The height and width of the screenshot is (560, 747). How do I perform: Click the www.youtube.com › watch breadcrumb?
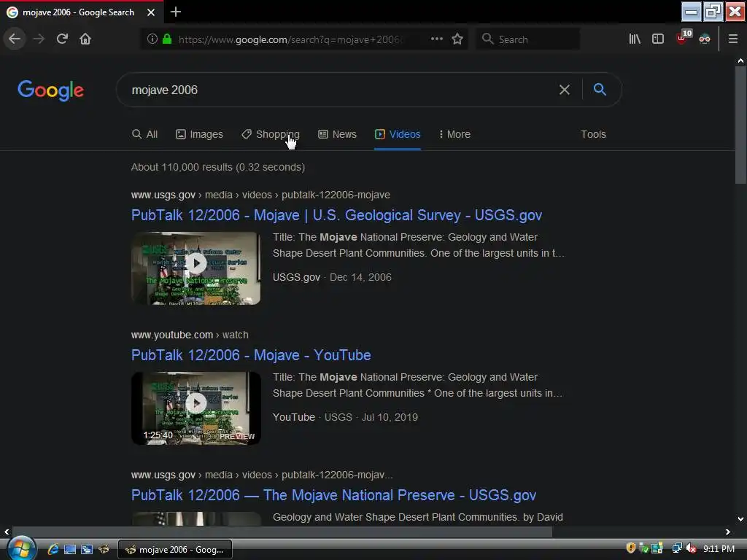190,335
